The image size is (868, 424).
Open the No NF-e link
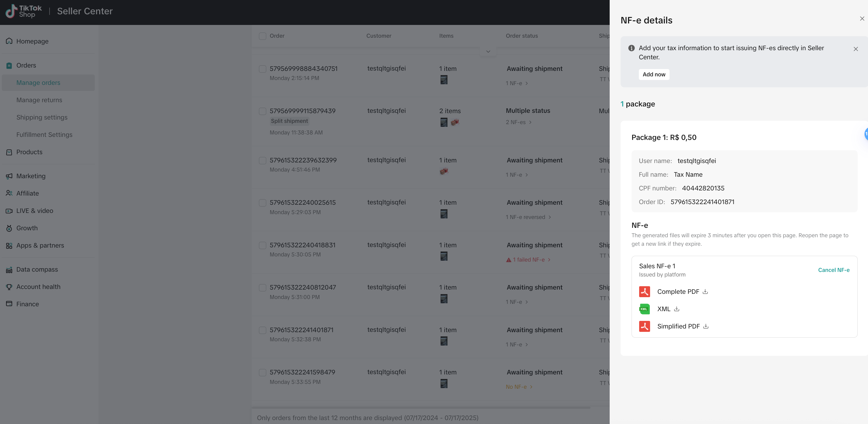point(519,387)
